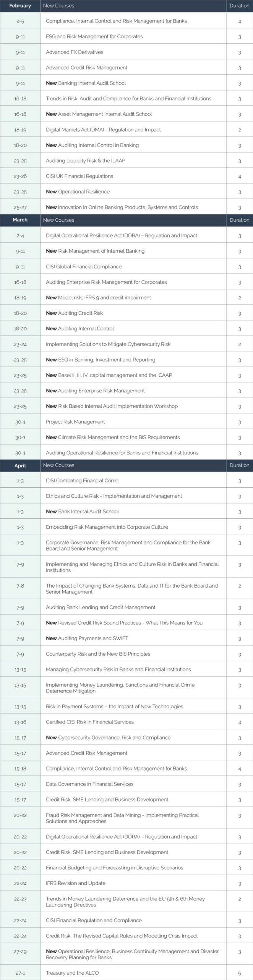Select the February month header

(x=20, y=6)
